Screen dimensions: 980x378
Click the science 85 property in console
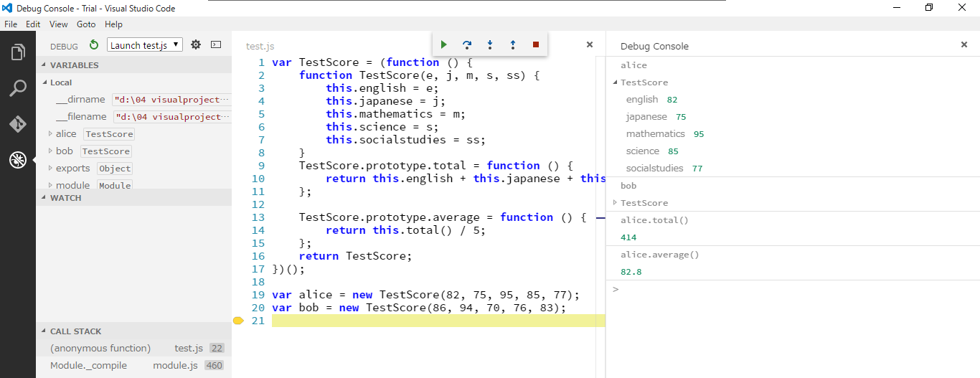(652, 151)
